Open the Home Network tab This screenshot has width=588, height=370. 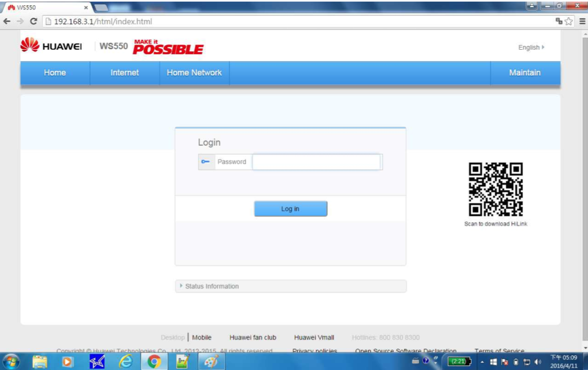(194, 73)
